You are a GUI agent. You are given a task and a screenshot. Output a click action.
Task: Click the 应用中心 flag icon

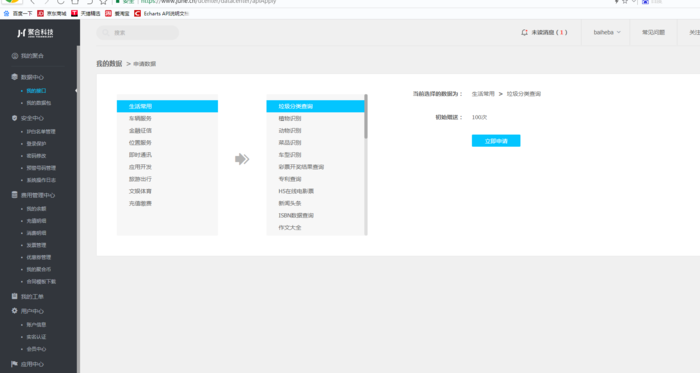pyautogui.click(x=15, y=364)
